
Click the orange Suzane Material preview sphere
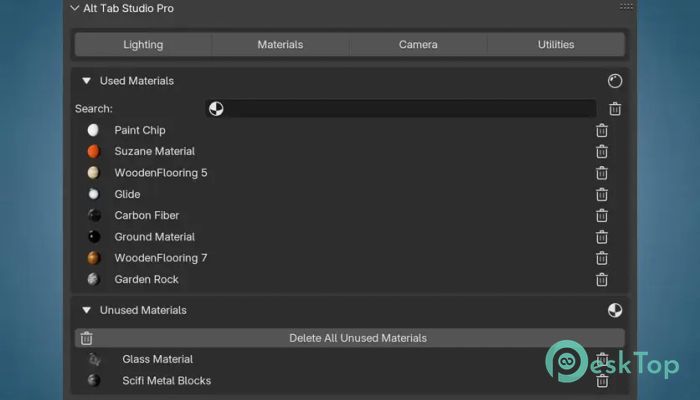point(93,151)
